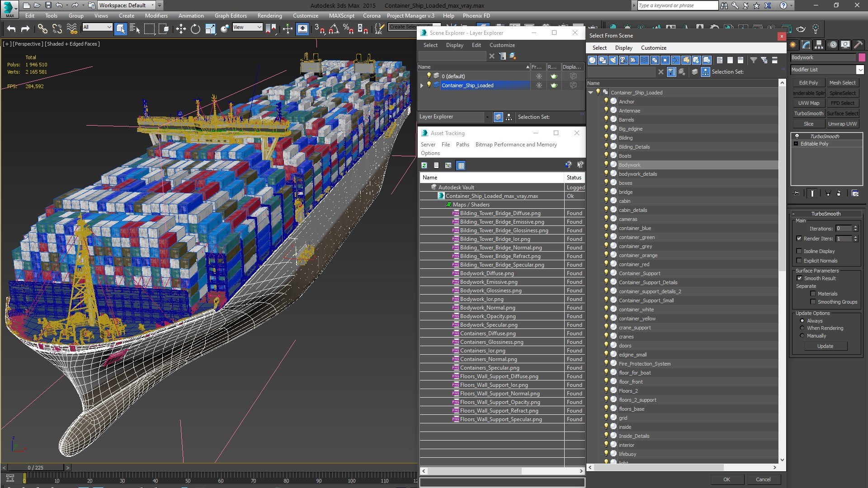868x488 pixels.
Task: Click Sort by Layer icon in Layer Explorer
Action: pos(498,117)
